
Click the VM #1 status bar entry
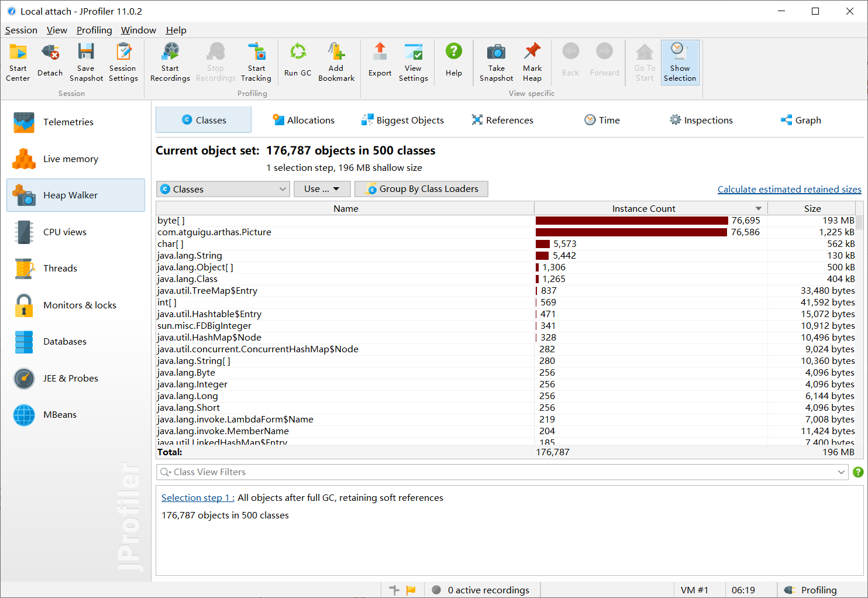(694, 590)
